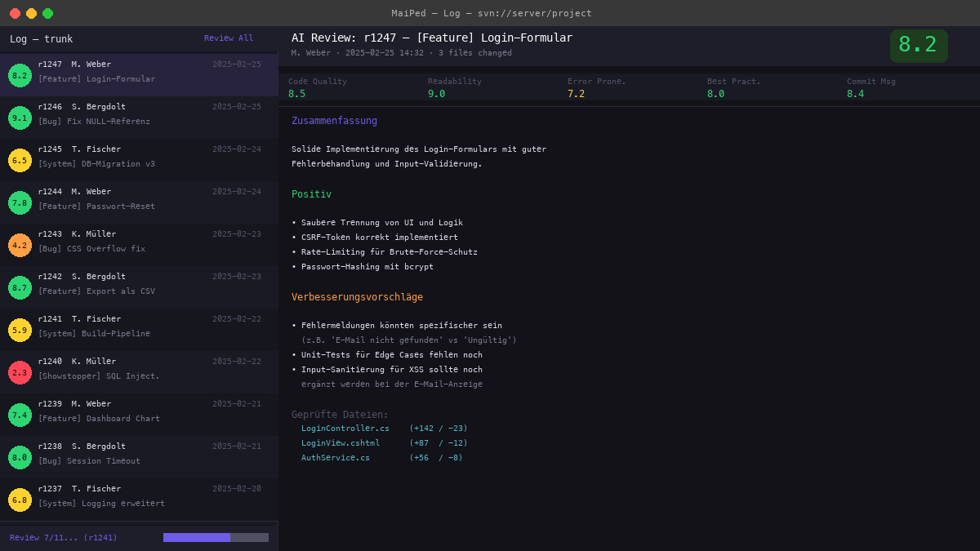This screenshot has width=980, height=551.
Task: Open AuthService.cs from Geprüfte Dateien
Action: pyautogui.click(x=334, y=457)
